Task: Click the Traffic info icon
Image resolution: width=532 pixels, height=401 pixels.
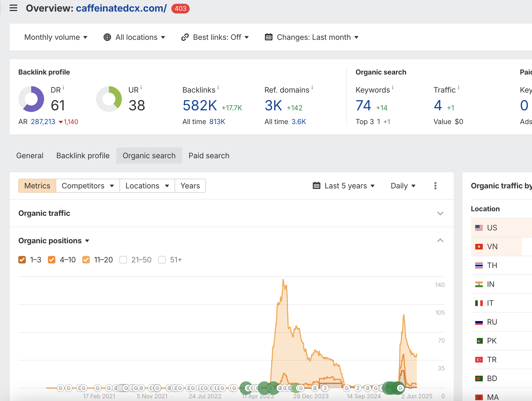Action: (459, 87)
